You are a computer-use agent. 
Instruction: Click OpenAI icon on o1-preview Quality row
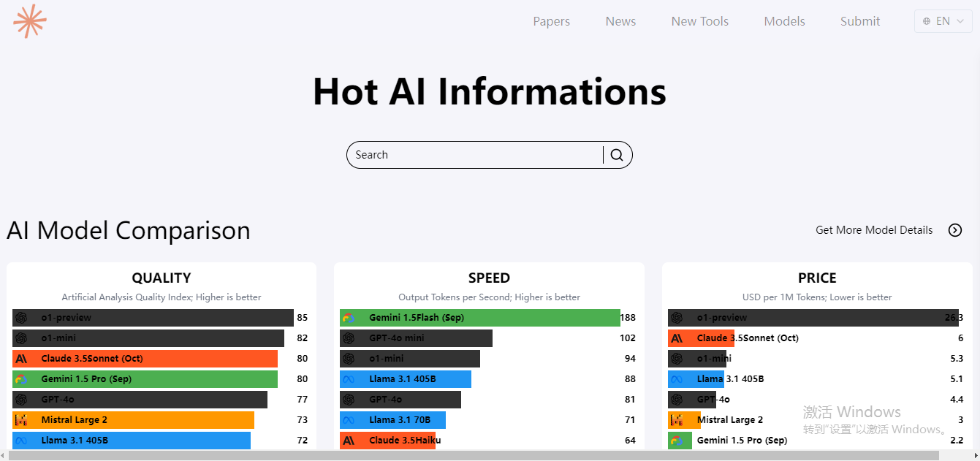pyautogui.click(x=21, y=318)
